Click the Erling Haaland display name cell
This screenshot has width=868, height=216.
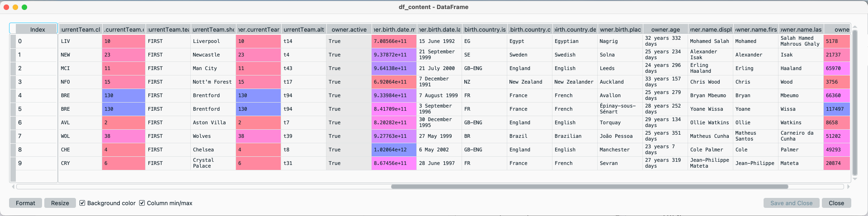tap(710, 68)
